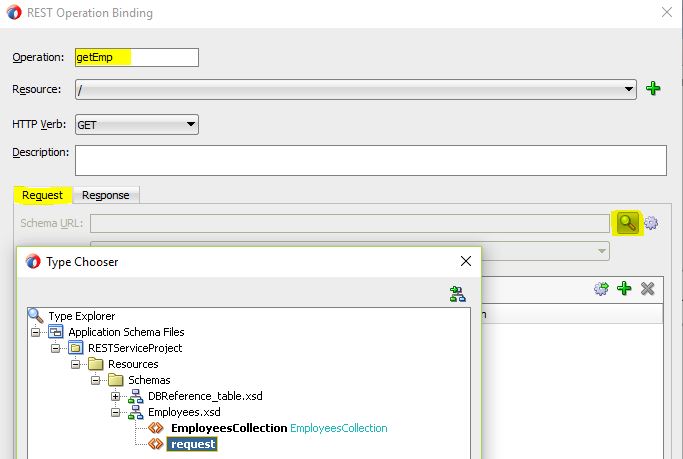Collapse the Resources folder node
The width and height of the screenshot is (683, 459).
tap(75, 364)
